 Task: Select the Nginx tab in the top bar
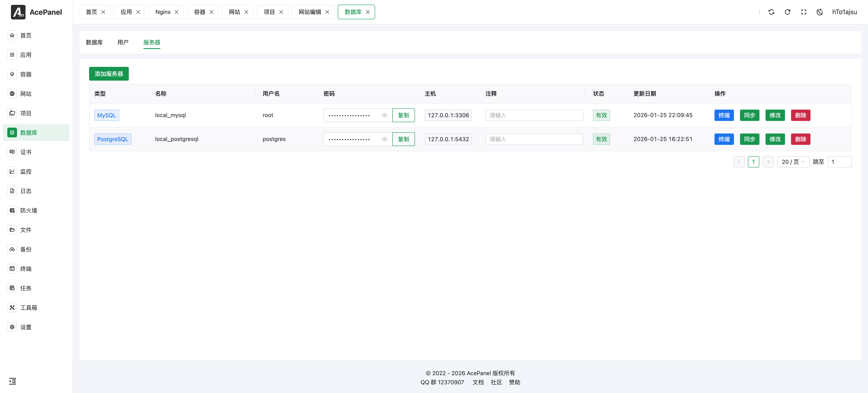coord(163,12)
